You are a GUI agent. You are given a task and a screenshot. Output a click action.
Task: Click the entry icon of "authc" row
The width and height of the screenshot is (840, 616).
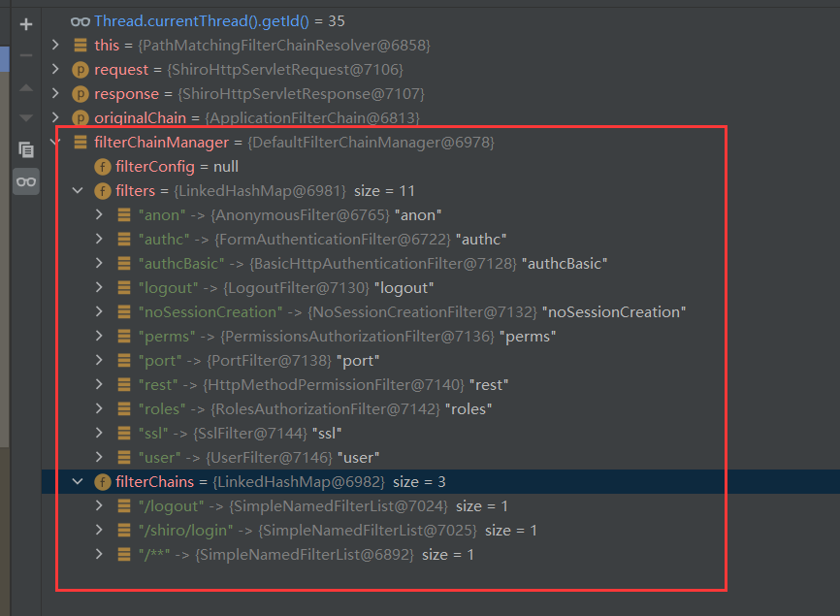[124, 240]
